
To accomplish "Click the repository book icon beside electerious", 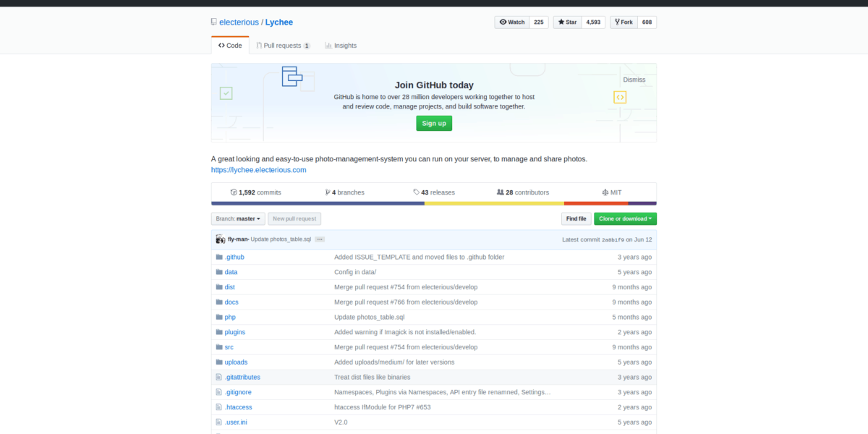I will (x=214, y=22).
